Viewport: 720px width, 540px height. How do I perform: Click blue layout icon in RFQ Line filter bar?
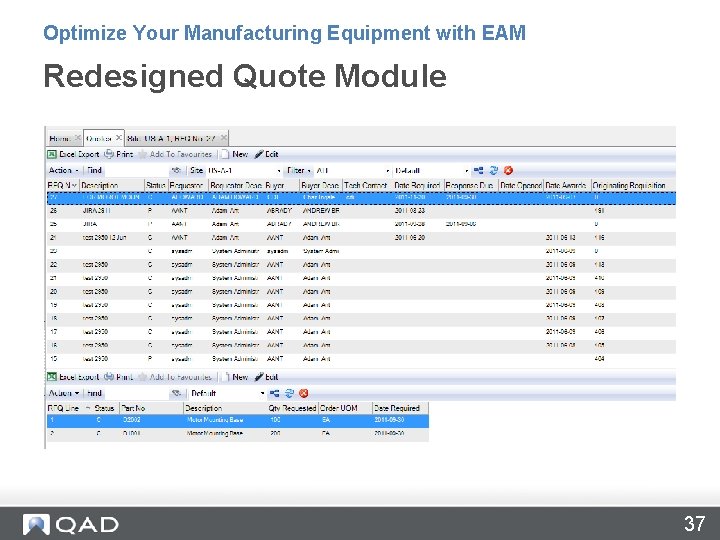tap(274, 394)
